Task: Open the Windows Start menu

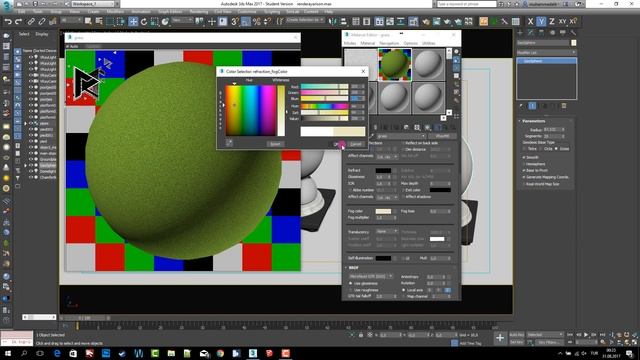Action: pyautogui.click(x=8, y=353)
